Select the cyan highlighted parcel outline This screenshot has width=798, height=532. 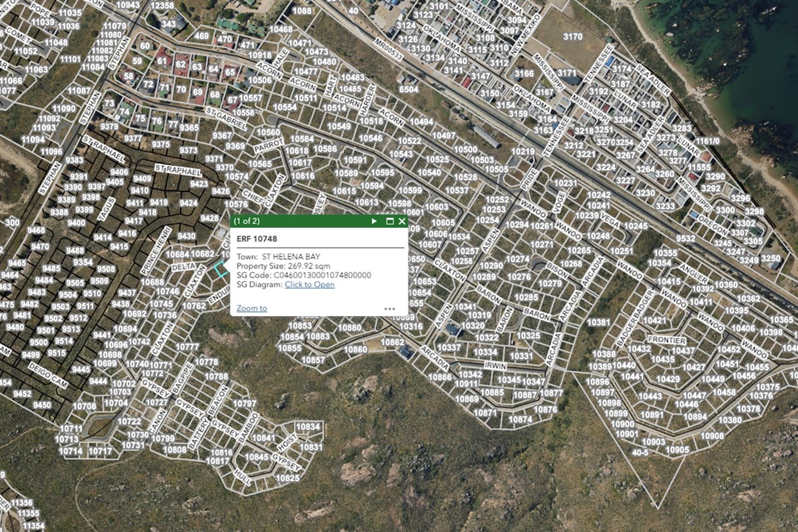[221, 269]
